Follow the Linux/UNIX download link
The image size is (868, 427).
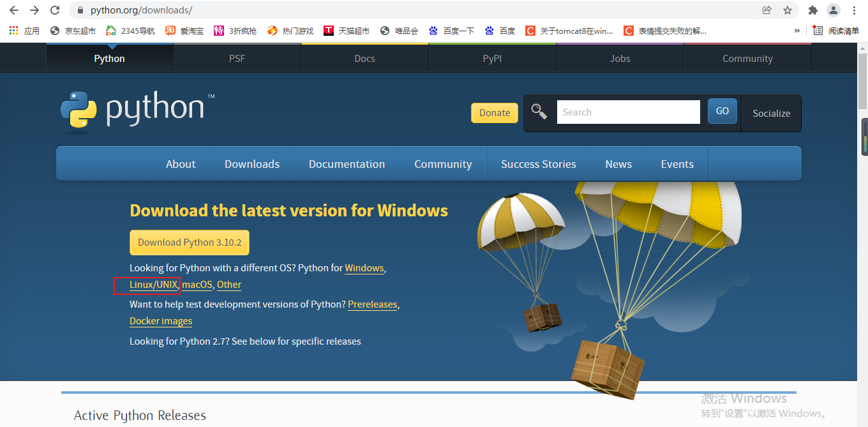pyautogui.click(x=153, y=285)
